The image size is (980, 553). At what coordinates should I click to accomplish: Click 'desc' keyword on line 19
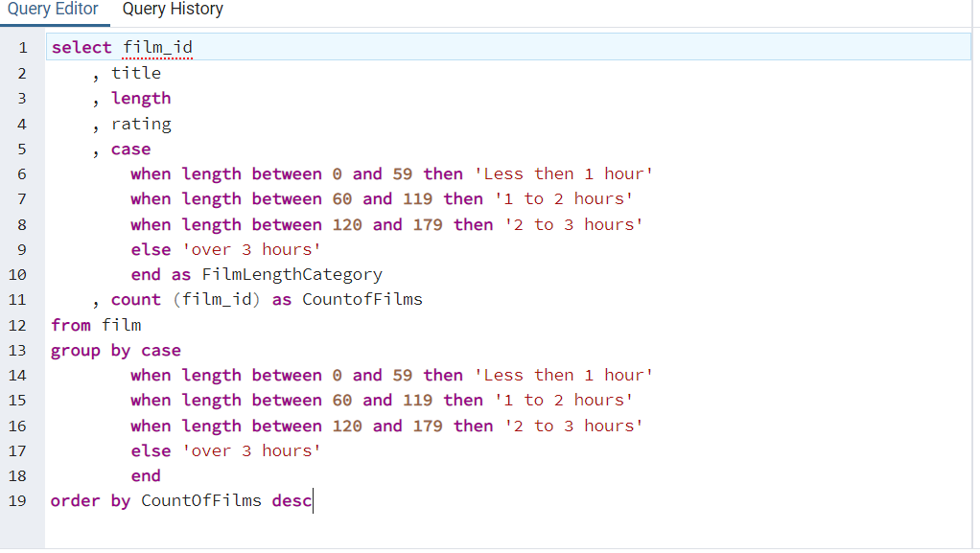(292, 500)
